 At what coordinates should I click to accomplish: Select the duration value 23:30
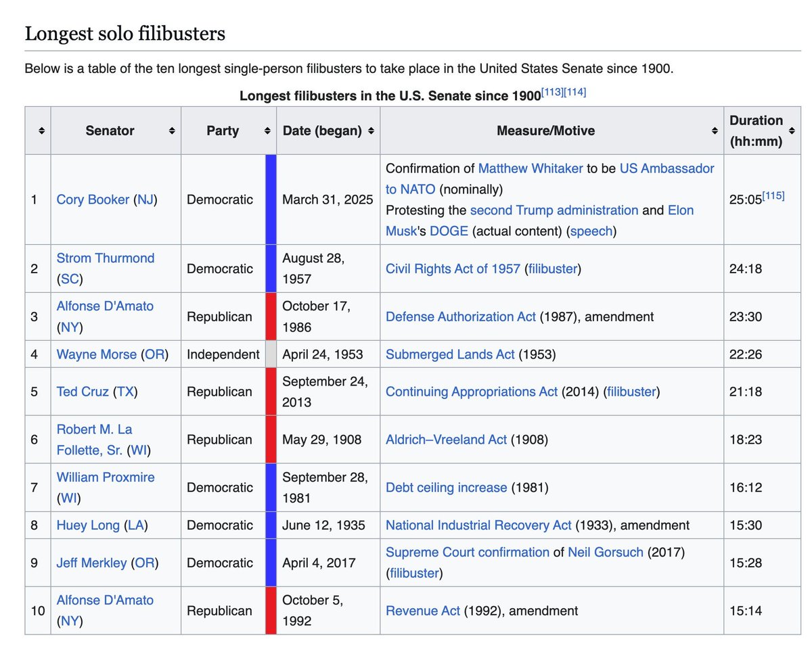746,317
